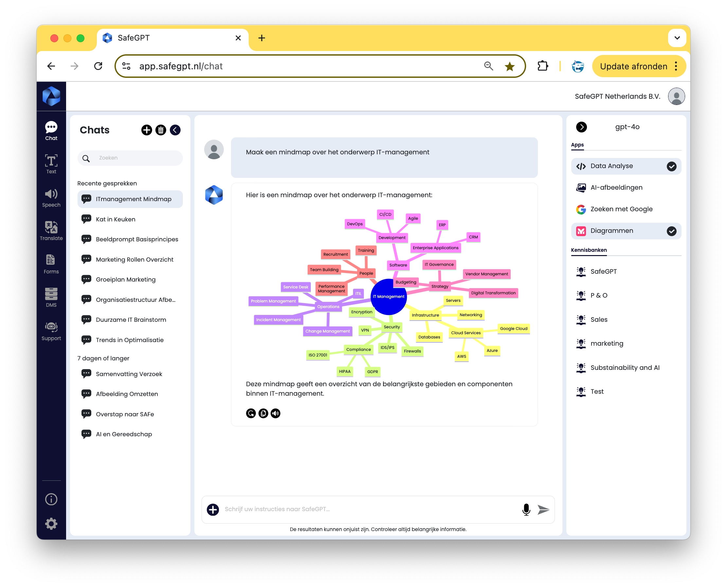Click the SafeGPT logo at top left
Screen dimensions: 727x588
click(x=51, y=96)
